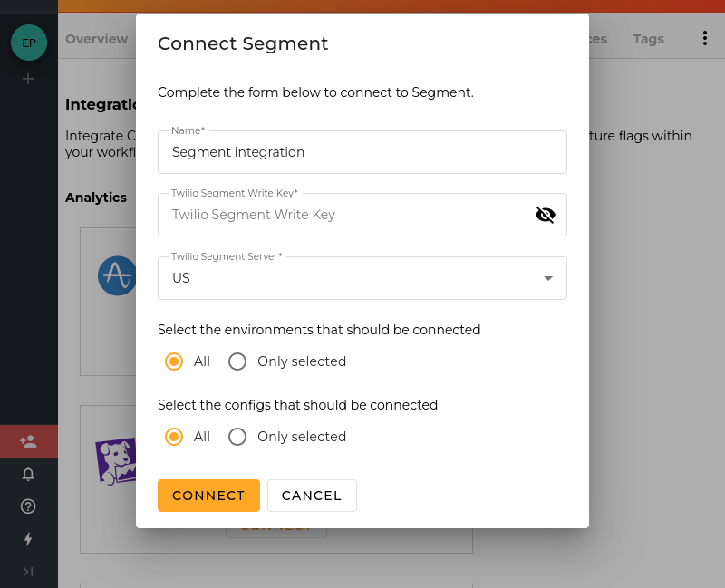Screen dimensions: 725x588
Task: Click inside the Name input field
Action: (x=362, y=151)
